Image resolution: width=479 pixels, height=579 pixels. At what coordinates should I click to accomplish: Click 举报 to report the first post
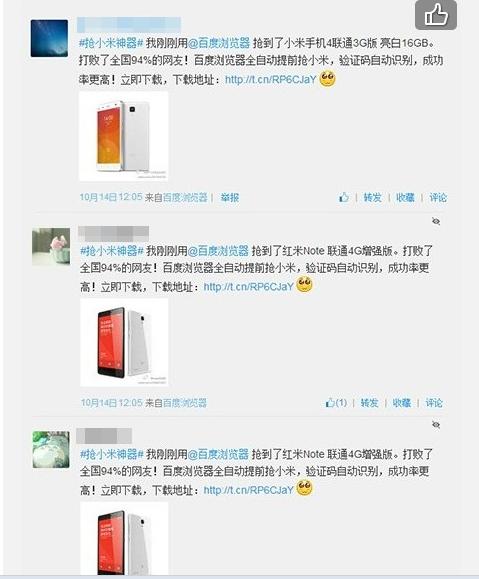point(230,198)
